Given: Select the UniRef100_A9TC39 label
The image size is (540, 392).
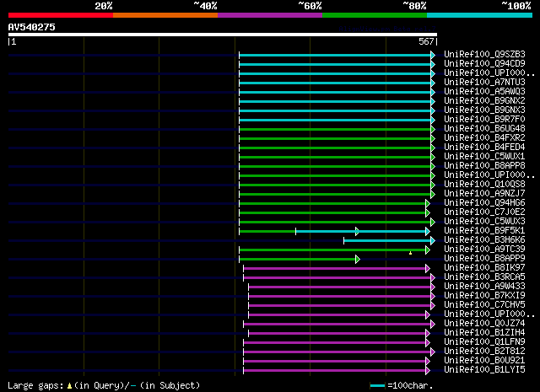Looking at the screenshot, I should [x=484, y=250].
